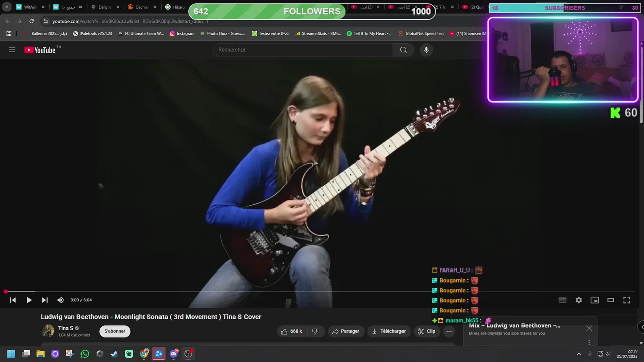
Task: Open the Mix panel vertical dots menu
Action: 589,343
